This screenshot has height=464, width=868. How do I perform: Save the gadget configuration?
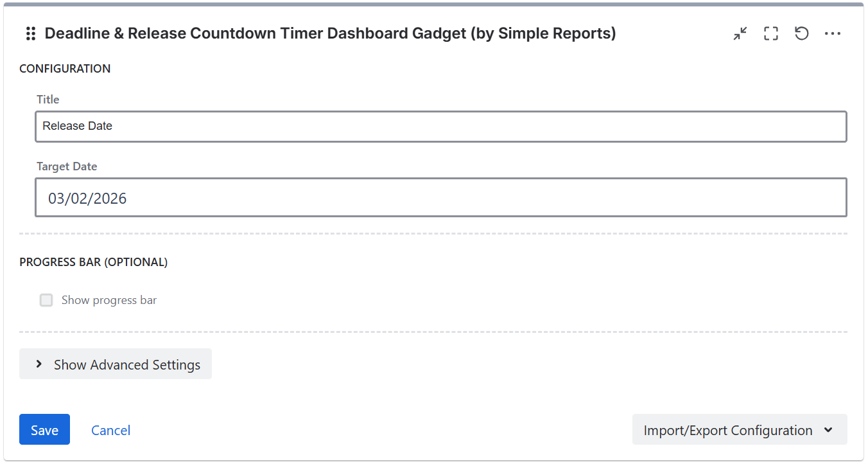pos(44,430)
